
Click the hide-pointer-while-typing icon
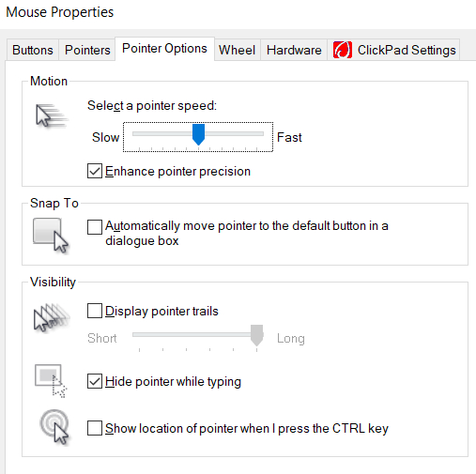pos(51,381)
